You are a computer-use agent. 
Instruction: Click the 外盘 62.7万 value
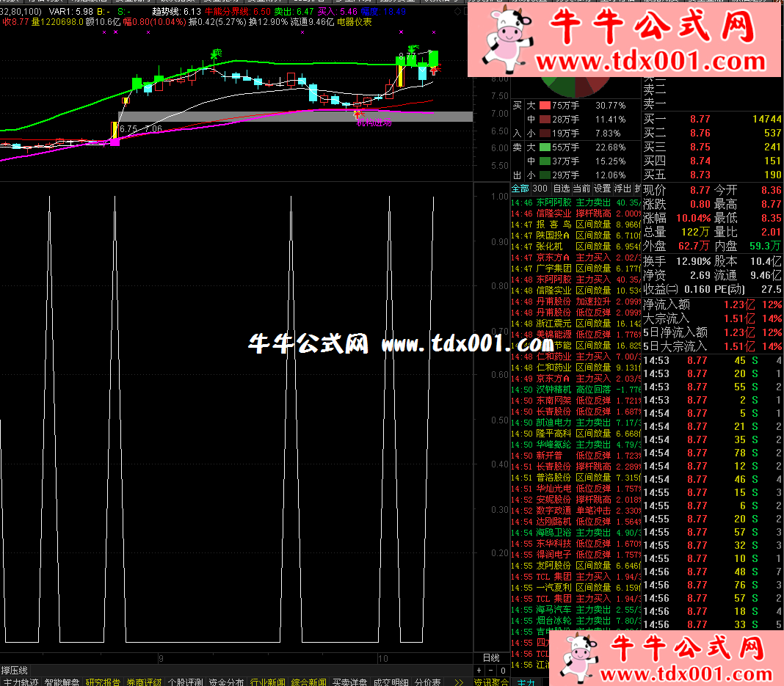click(x=694, y=246)
